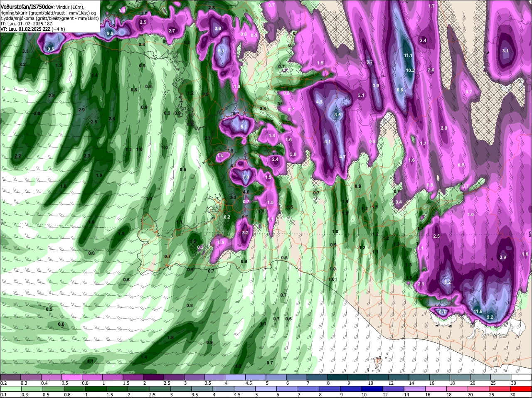Select the 3.1 value in the upper right corner
Screen dimensions: 532x398
505,51
